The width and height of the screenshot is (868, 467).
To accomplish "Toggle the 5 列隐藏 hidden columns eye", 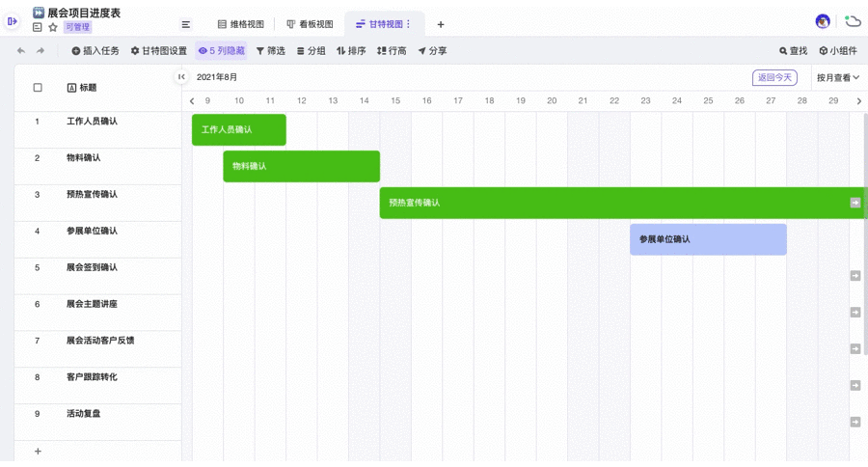I will (221, 51).
